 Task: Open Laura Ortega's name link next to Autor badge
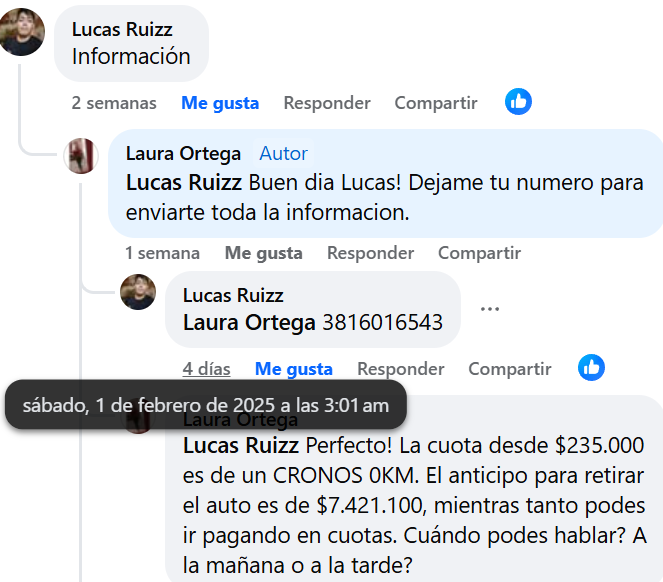[x=183, y=153]
